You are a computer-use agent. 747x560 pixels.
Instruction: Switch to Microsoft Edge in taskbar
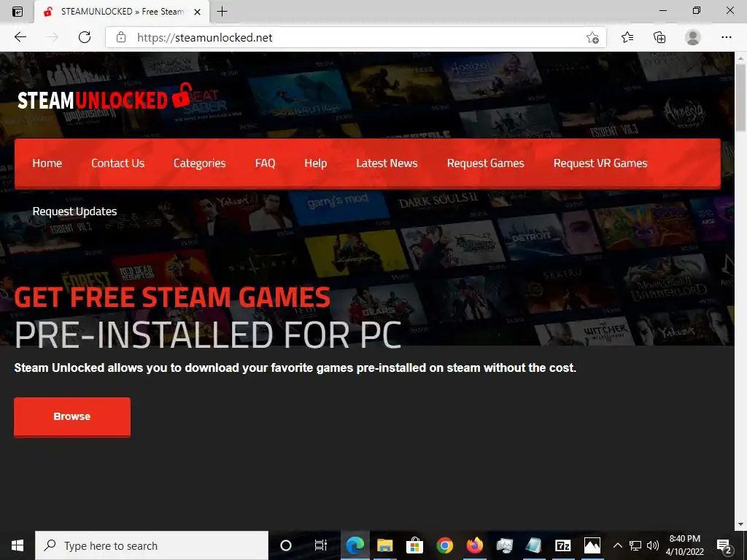[355, 545]
